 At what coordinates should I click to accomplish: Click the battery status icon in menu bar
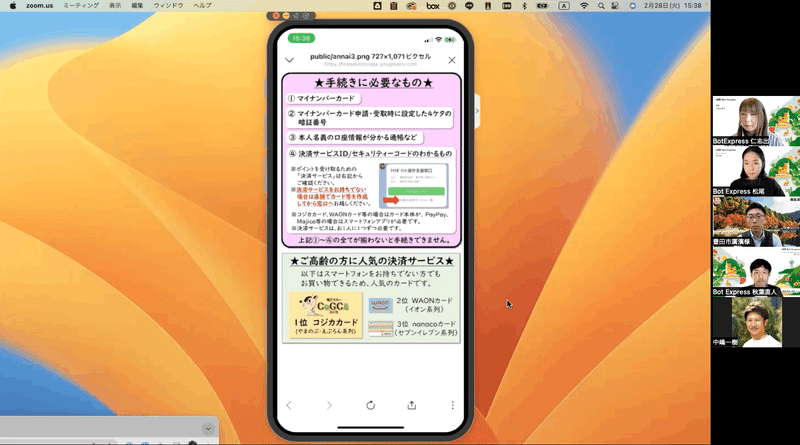click(x=542, y=6)
